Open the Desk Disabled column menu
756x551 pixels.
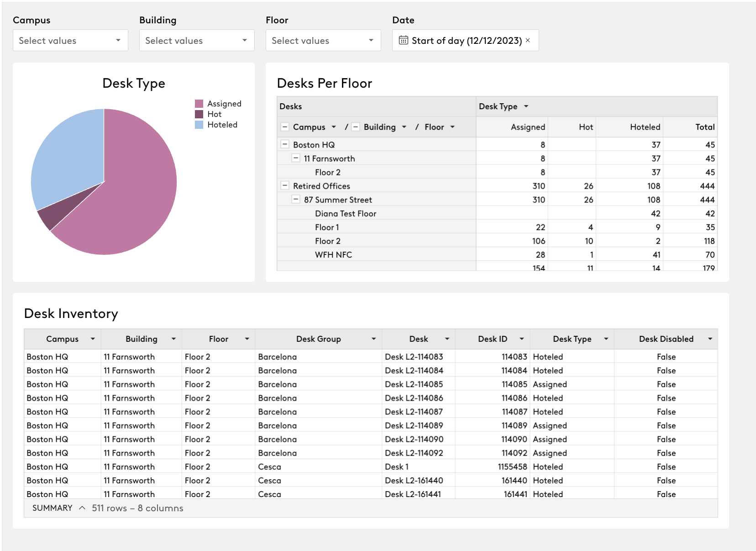tap(710, 339)
